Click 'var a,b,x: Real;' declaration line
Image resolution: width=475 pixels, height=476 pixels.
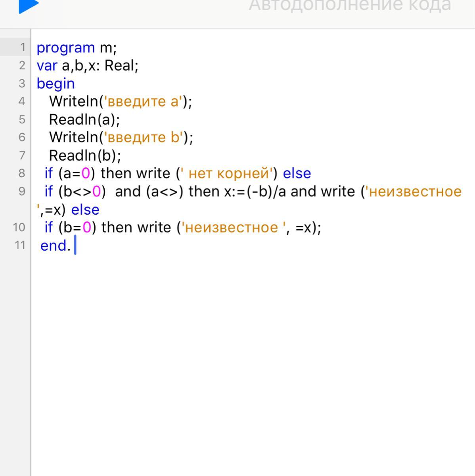tap(88, 65)
